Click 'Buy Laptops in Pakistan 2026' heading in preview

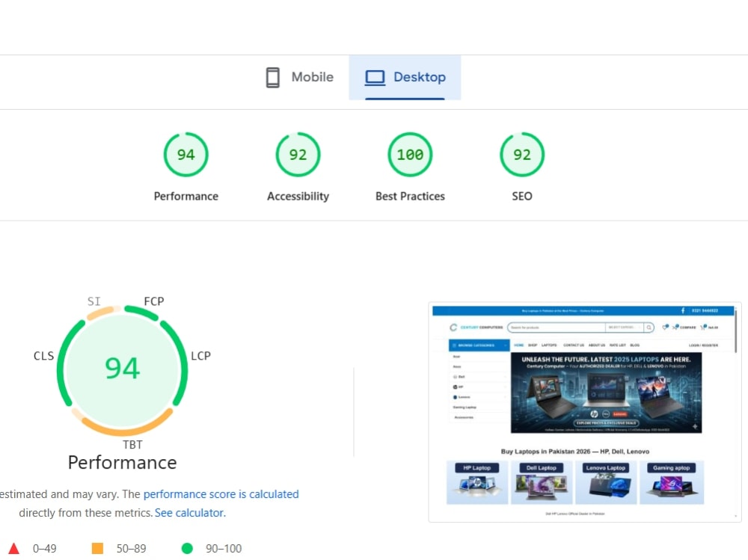(574, 452)
